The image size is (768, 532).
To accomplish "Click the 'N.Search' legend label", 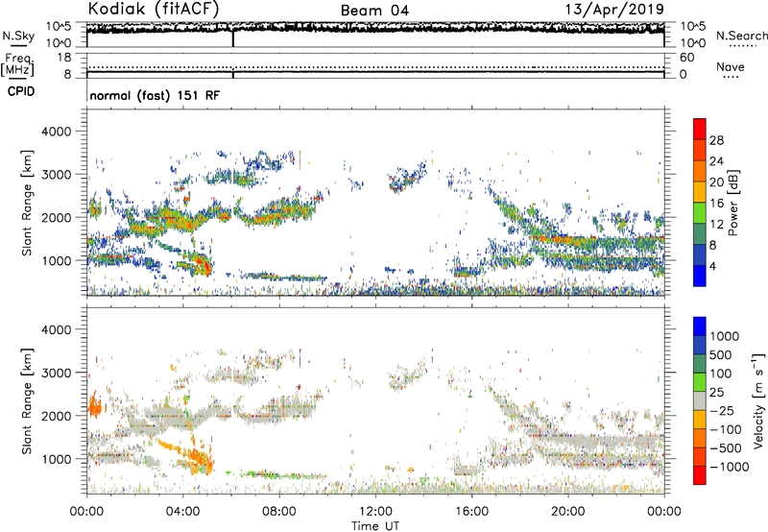I will point(742,36).
